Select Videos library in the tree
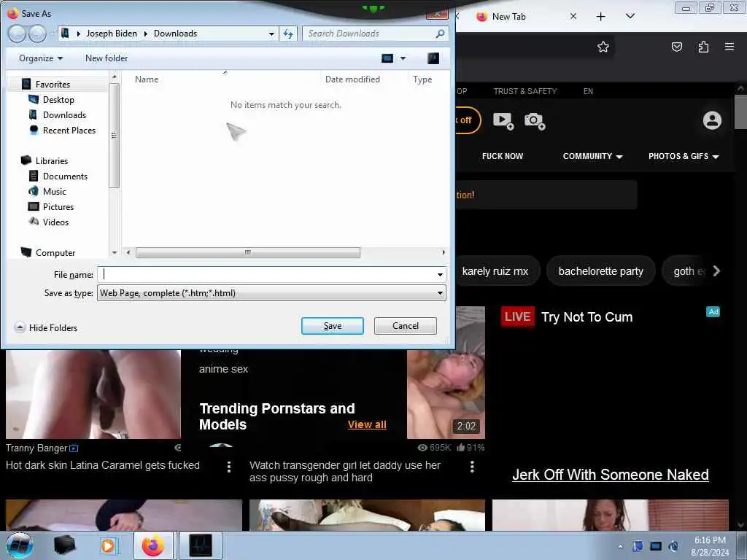747x560 pixels. coord(55,222)
